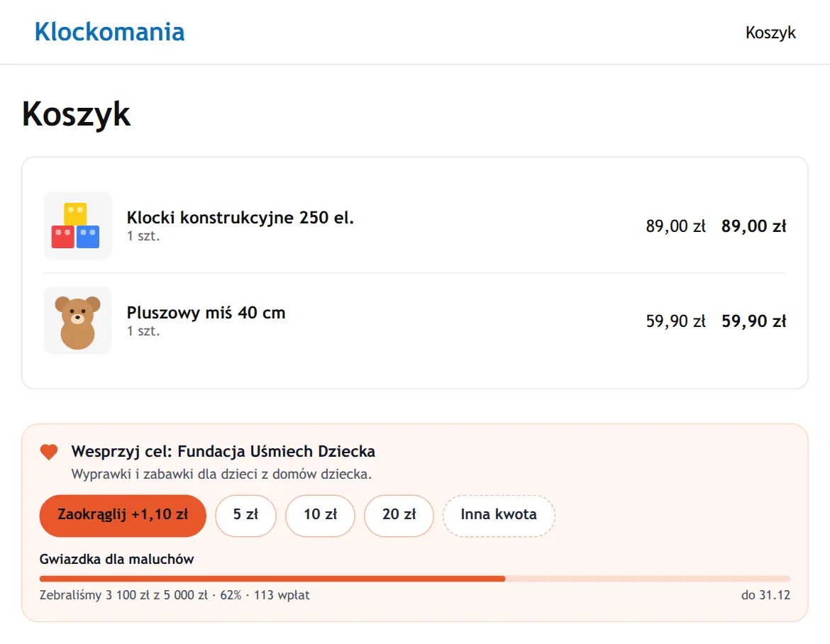Choose the 5 zł donation amount
Viewport: 830px width, 644px height.
(245, 516)
